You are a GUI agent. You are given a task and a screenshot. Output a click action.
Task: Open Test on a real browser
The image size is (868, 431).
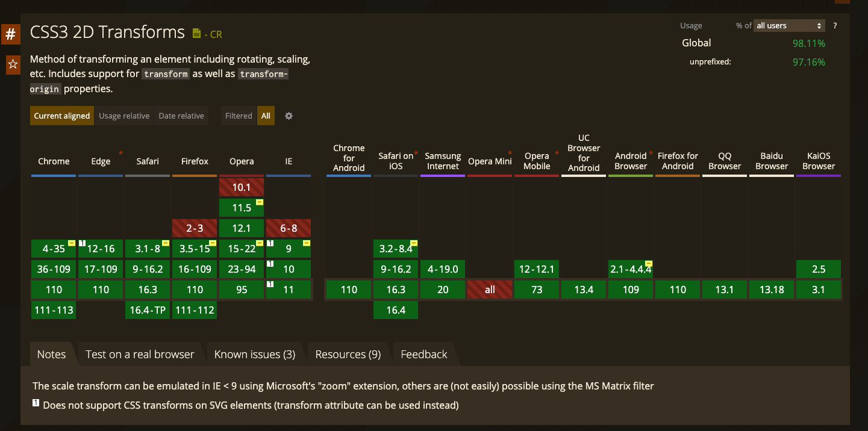click(x=140, y=355)
